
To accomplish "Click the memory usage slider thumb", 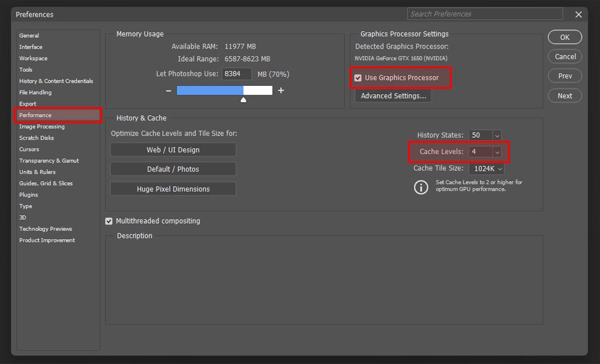I will [244, 100].
